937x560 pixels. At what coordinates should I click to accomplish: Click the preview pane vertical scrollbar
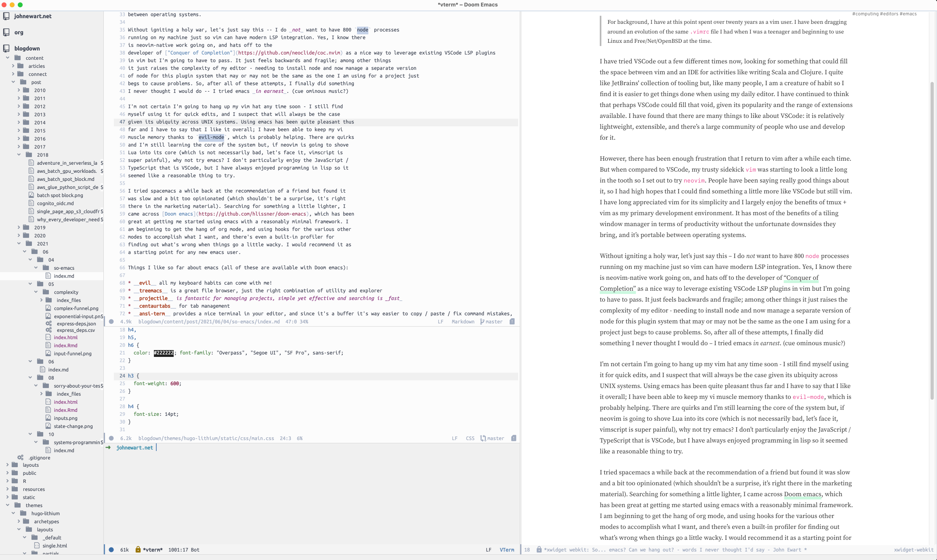[x=932, y=240]
